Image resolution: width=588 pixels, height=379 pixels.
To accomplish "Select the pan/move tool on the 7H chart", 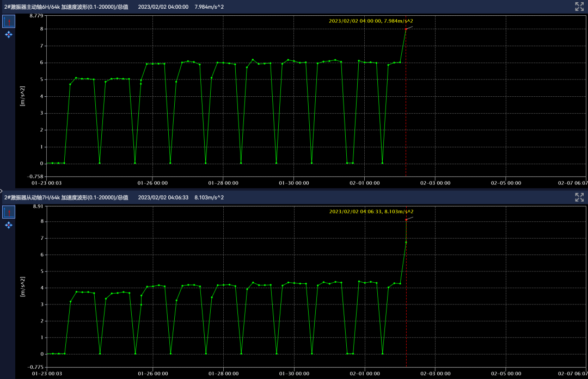I will pyautogui.click(x=9, y=225).
